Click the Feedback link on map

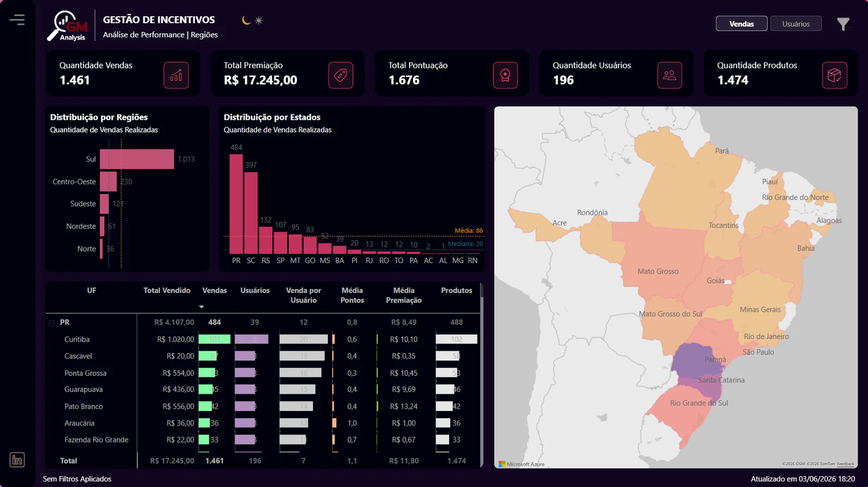pyautogui.click(x=845, y=464)
